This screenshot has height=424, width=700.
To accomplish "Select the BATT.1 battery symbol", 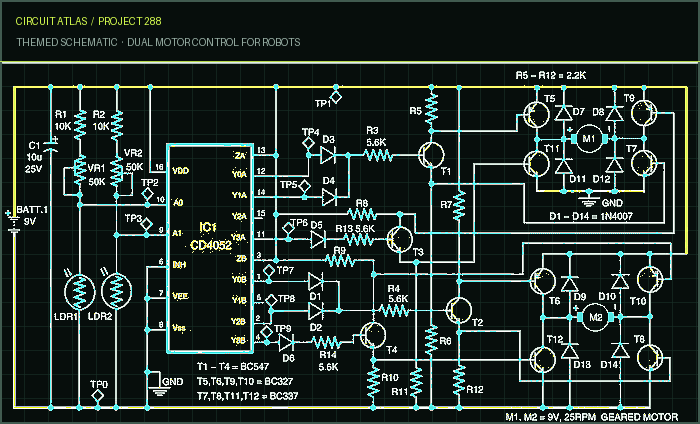I will 14,222.
